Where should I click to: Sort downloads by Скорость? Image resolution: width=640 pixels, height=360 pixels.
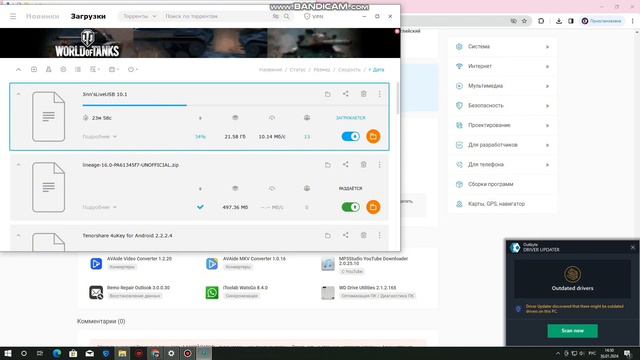click(x=349, y=70)
